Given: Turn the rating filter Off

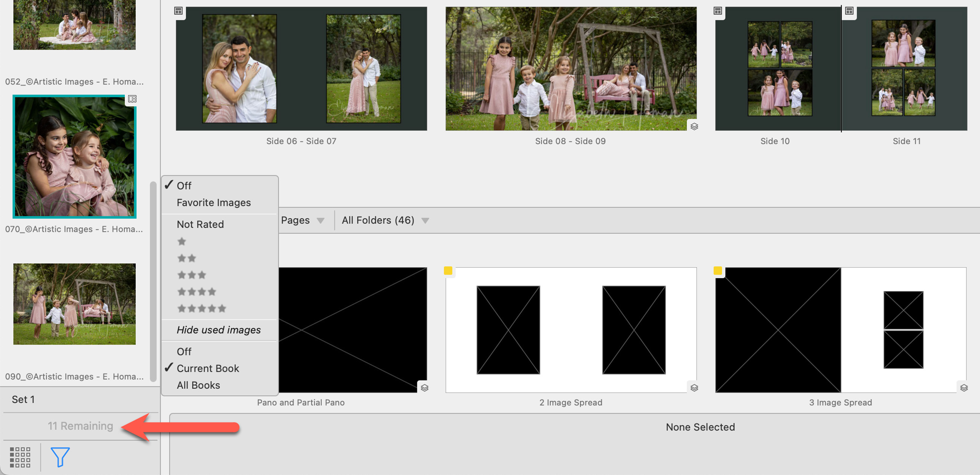Looking at the screenshot, I should [184, 186].
